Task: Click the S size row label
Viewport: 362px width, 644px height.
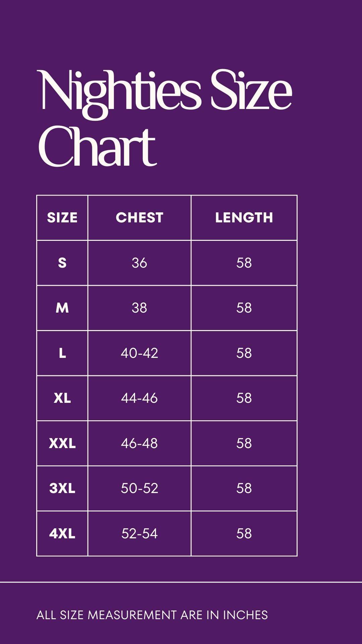Action: (62, 263)
